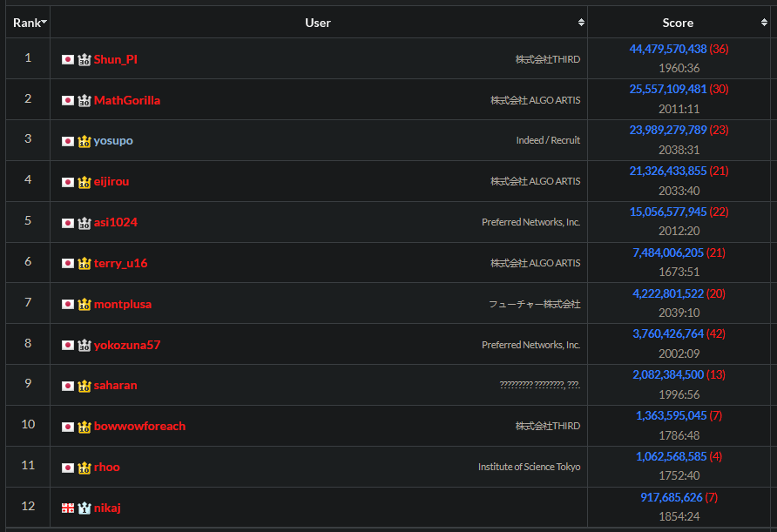Open nikaj user profile
777x532 pixels.
[107, 508]
